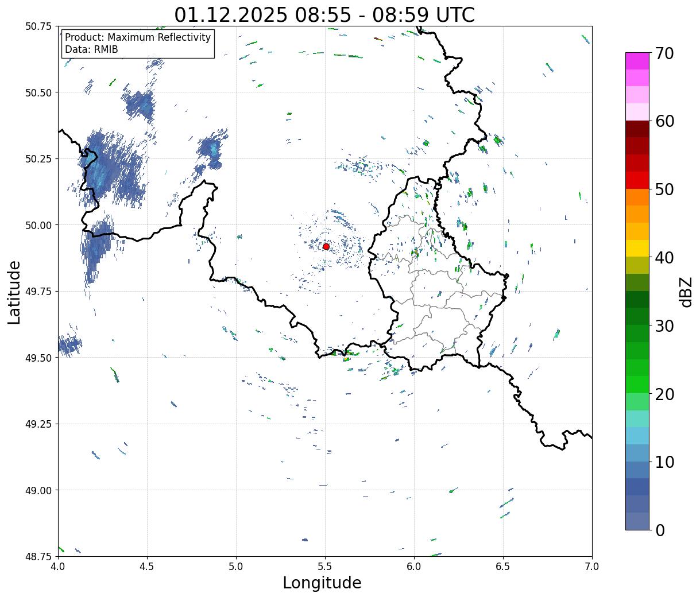Click the dark maroon swatch just below 60

637,129
